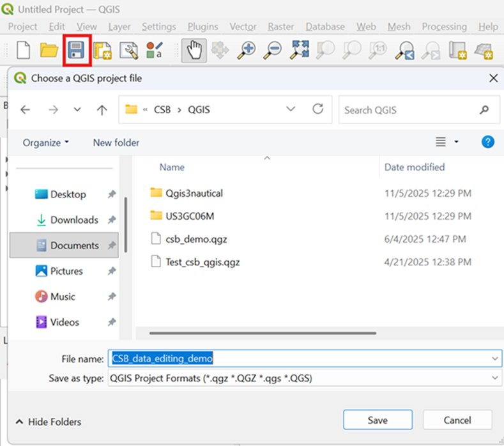The width and height of the screenshot is (504, 446).
Task: Expand the address bar path dropdown
Action: 291,109
